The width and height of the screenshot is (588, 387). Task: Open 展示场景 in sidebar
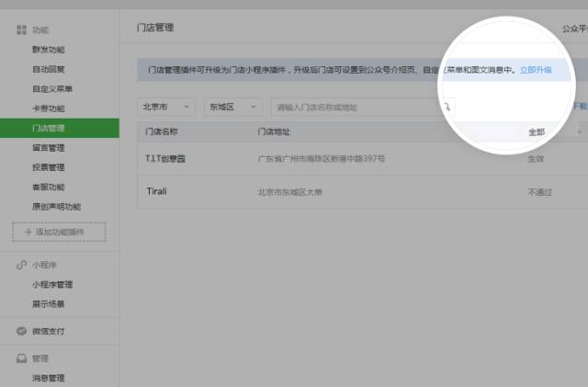pyautogui.click(x=49, y=304)
